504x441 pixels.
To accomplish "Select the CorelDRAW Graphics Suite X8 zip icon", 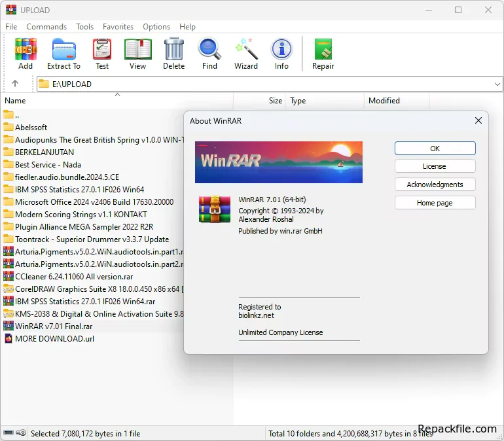I will 9,289.
